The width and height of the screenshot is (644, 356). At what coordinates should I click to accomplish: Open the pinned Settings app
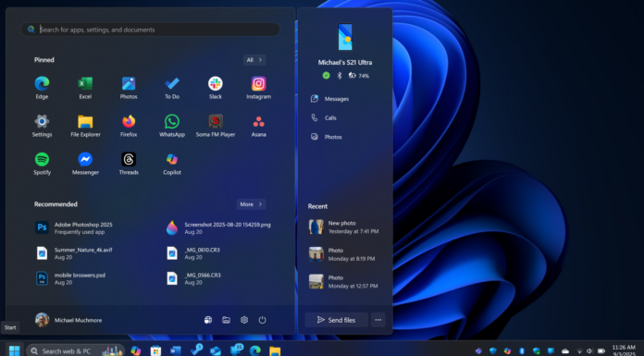point(42,125)
